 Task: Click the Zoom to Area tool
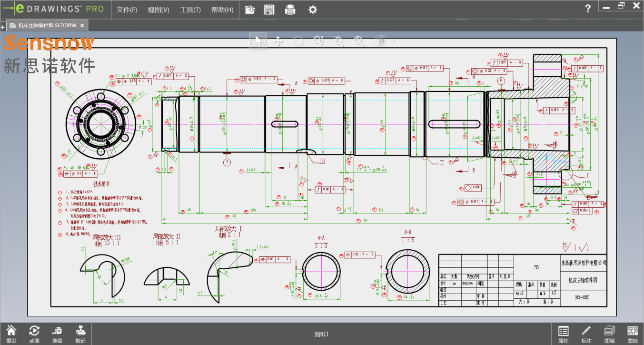[338, 41]
